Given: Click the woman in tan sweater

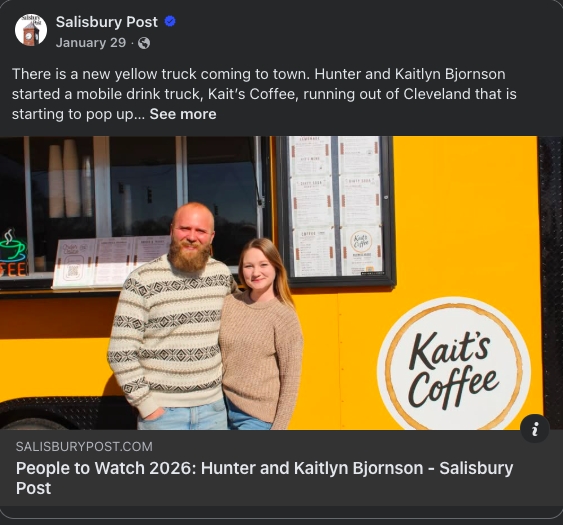Looking at the screenshot, I should [262, 334].
